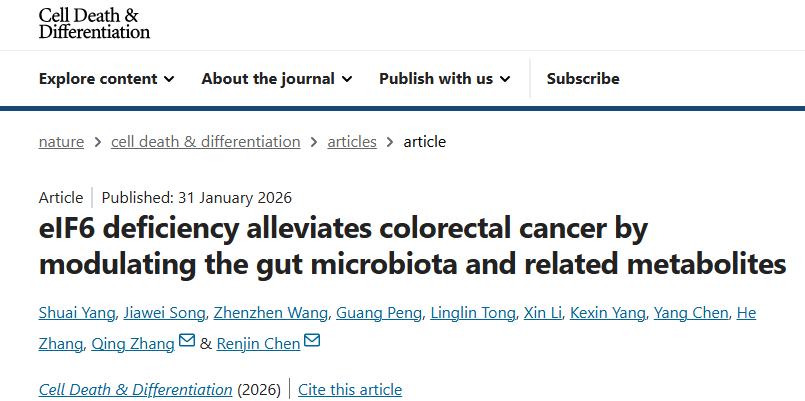Expand the Publish with us dropdown
Viewport: 805px width, 401px height.
(x=445, y=79)
